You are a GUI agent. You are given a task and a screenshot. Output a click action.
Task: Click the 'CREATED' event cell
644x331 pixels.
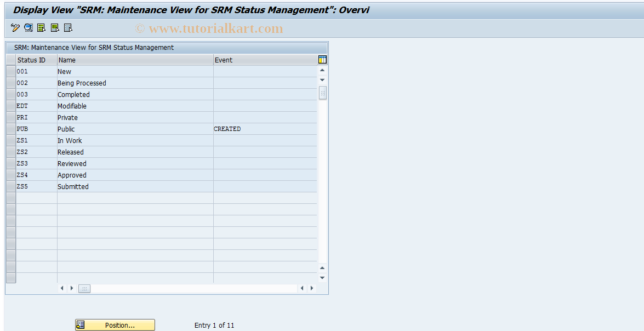265,129
